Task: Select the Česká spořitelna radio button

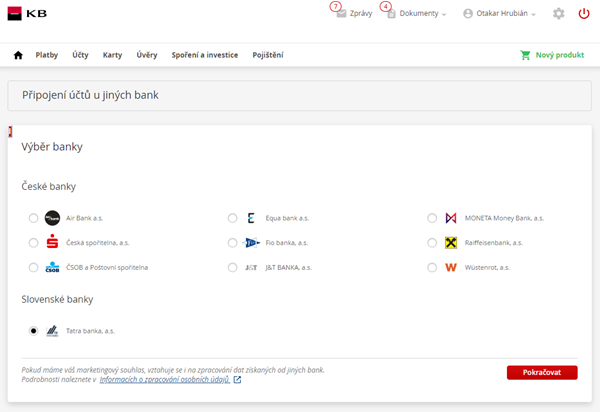Action: click(33, 243)
